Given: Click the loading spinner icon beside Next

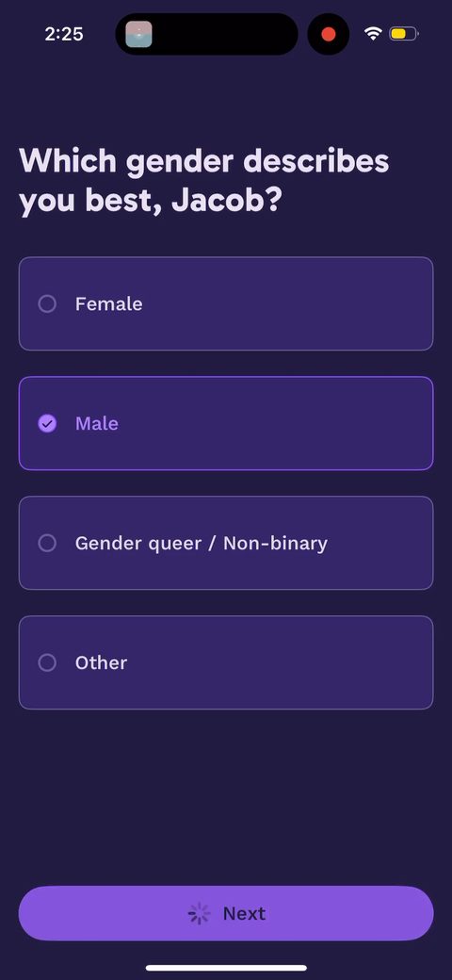Looking at the screenshot, I should tap(200, 914).
